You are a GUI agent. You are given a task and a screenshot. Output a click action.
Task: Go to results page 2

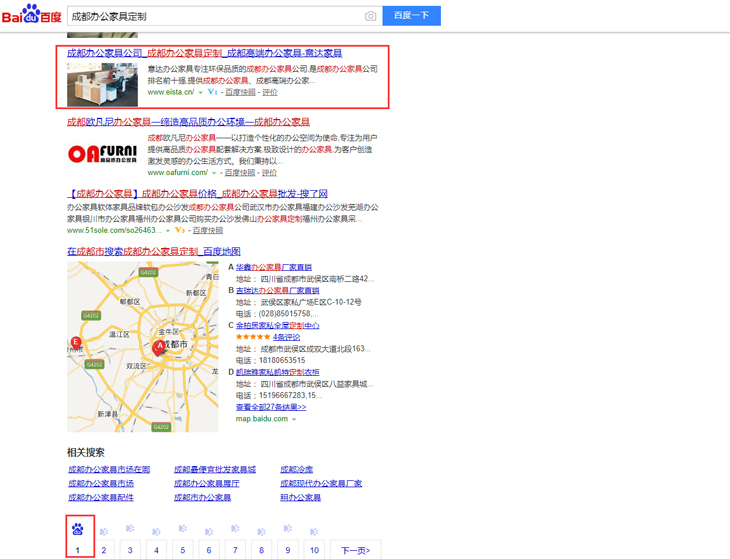coord(103,550)
